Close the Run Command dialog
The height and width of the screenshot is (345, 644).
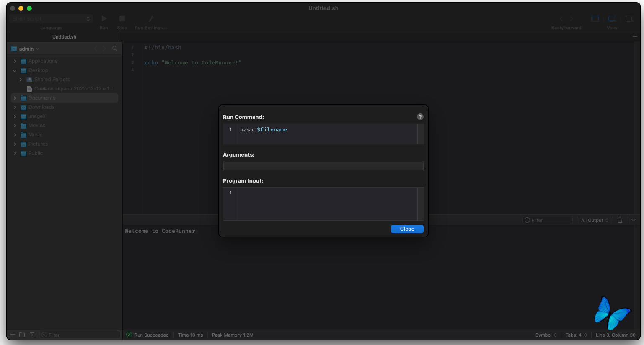(x=407, y=229)
